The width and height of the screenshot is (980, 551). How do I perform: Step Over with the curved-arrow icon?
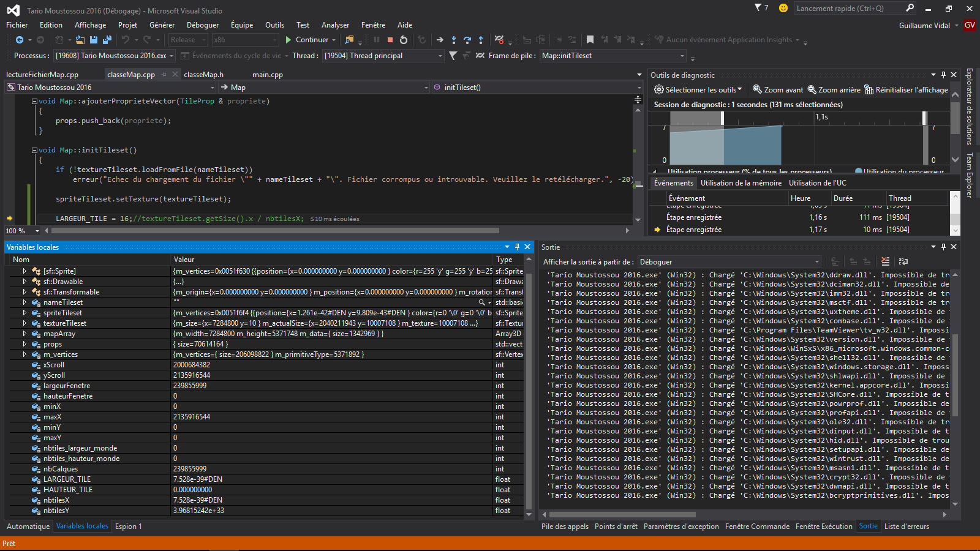[x=467, y=40]
